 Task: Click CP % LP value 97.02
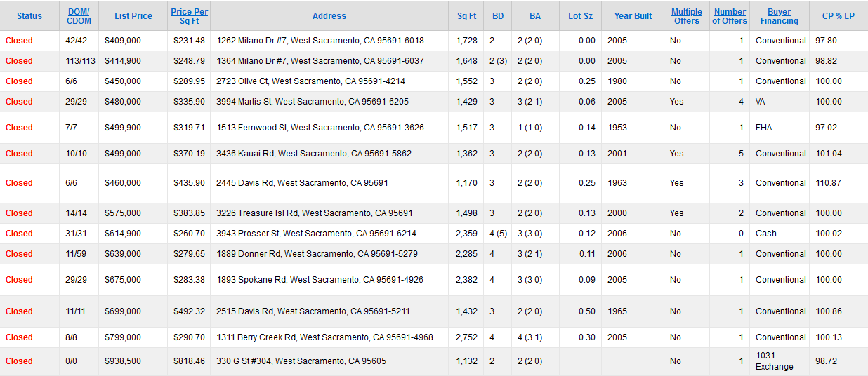click(827, 128)
